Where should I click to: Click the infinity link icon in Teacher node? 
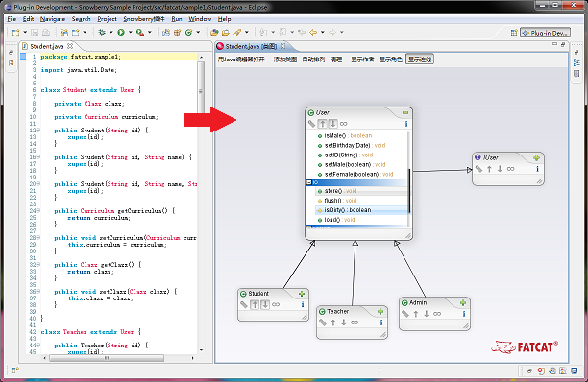click(x=355, y=322)
